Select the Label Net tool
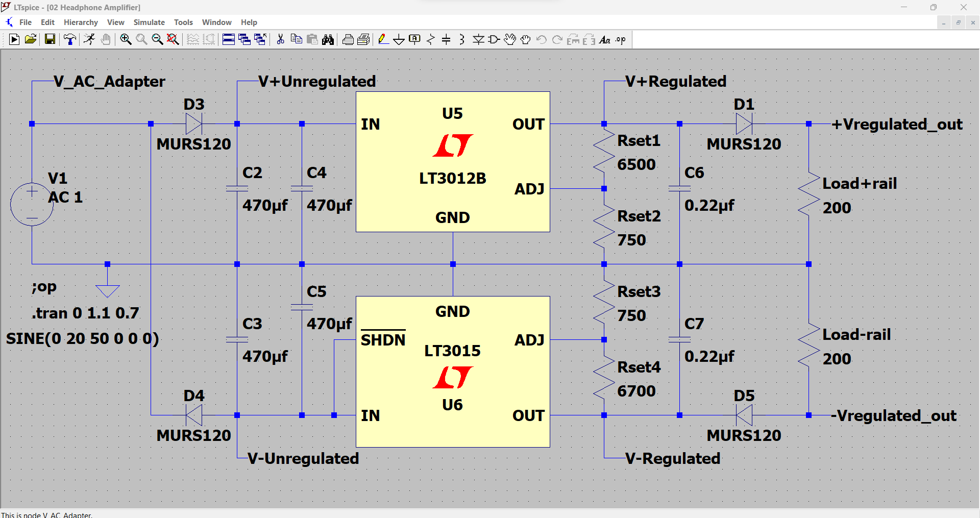980x518 pixels. [x=415, y=39]
